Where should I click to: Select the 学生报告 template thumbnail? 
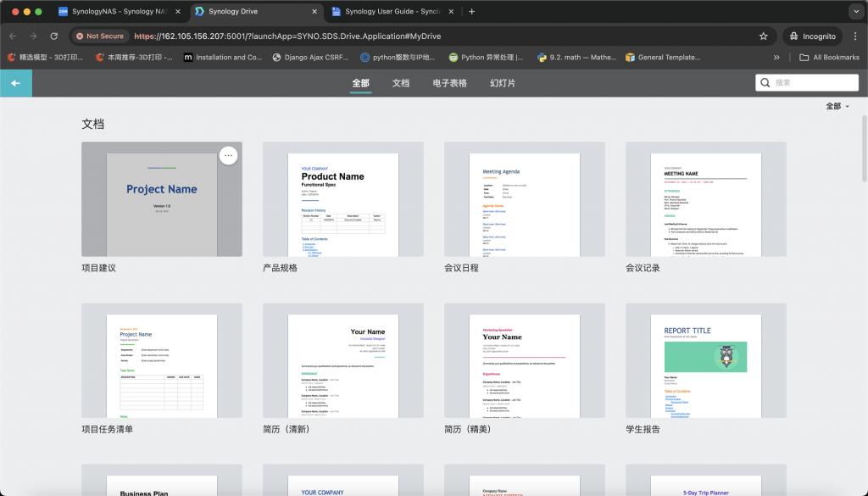point(705,362)
